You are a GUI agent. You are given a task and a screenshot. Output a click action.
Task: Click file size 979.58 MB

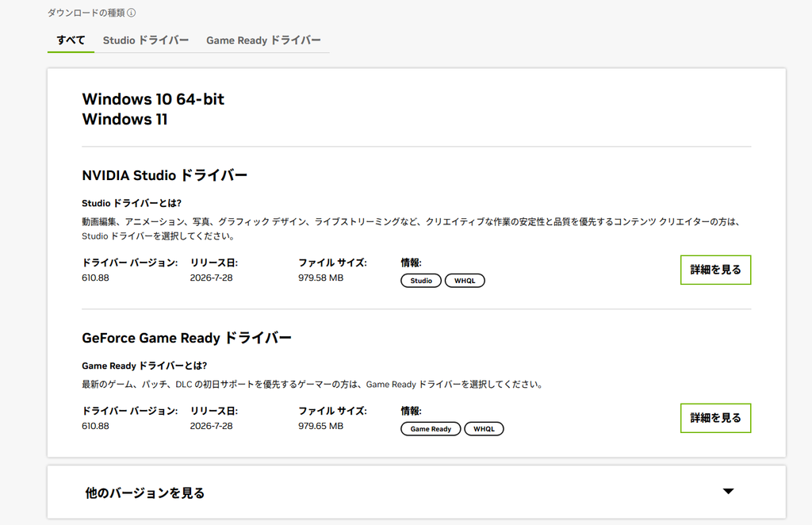pos(320,278)
